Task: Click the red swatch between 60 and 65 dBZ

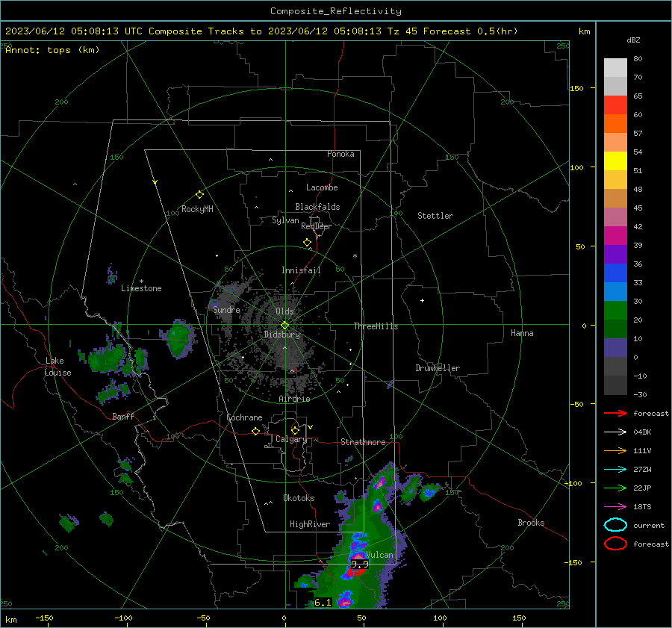Action: coord(615,105)
